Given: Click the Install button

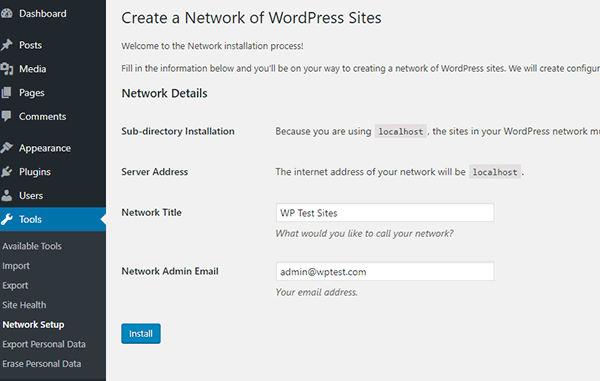Looking at the screenshot, I should coord(141,334).
